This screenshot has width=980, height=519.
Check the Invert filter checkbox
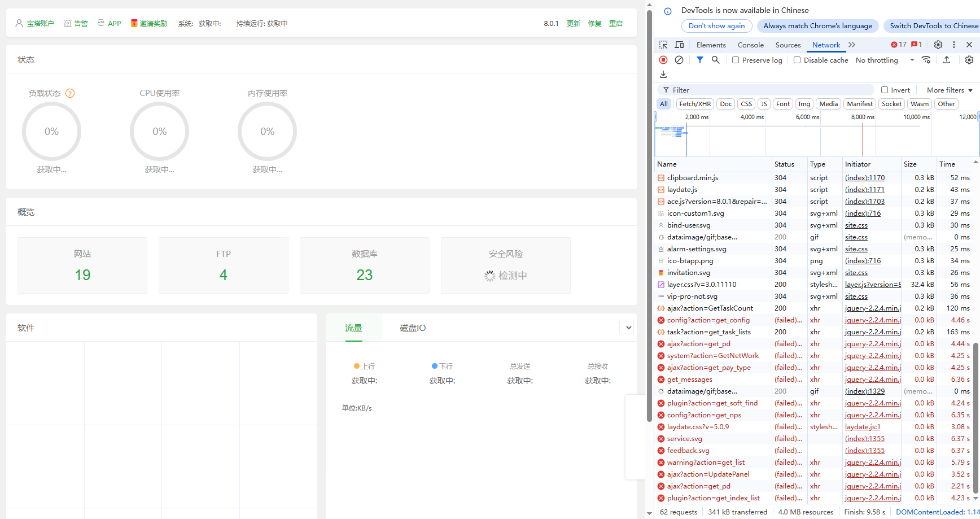click(885, 90)
